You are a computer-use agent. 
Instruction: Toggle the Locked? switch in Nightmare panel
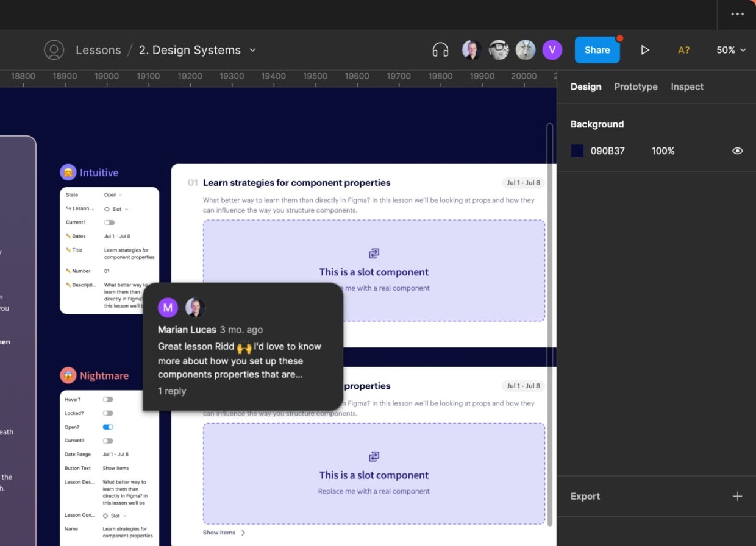pyautogui.click(x=108, y=413)
